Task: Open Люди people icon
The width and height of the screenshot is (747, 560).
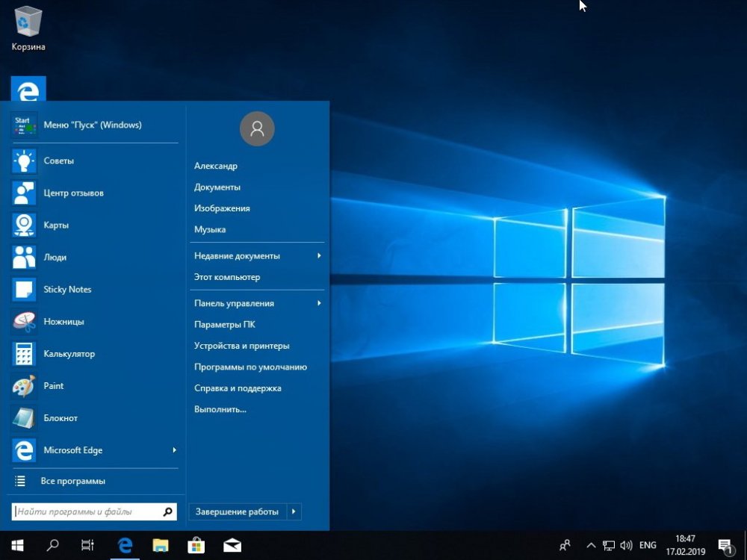Action: 24,257
